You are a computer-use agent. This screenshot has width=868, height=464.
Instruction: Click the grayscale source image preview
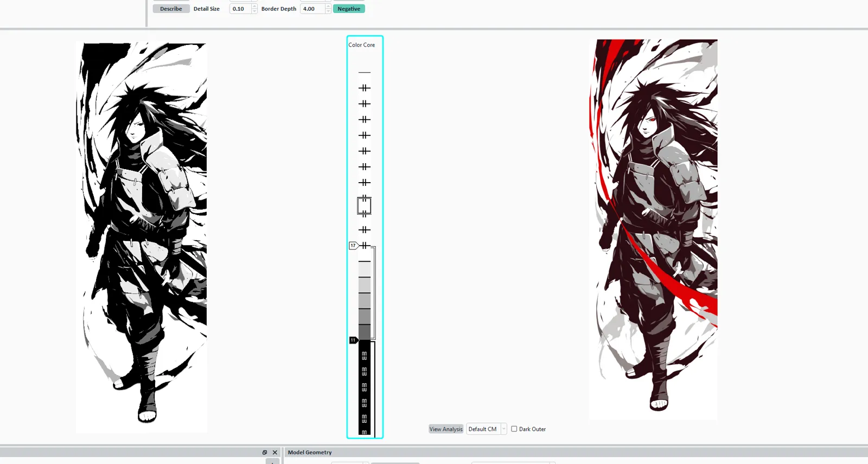(x=142, y=237)
